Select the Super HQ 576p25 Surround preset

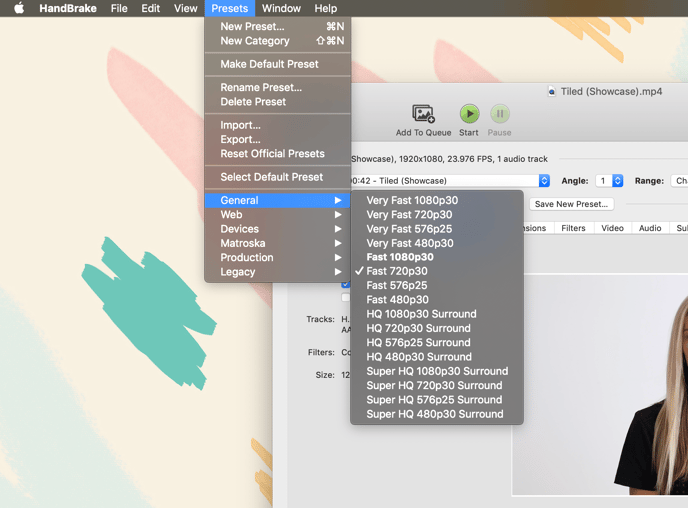tap(437, 400)
